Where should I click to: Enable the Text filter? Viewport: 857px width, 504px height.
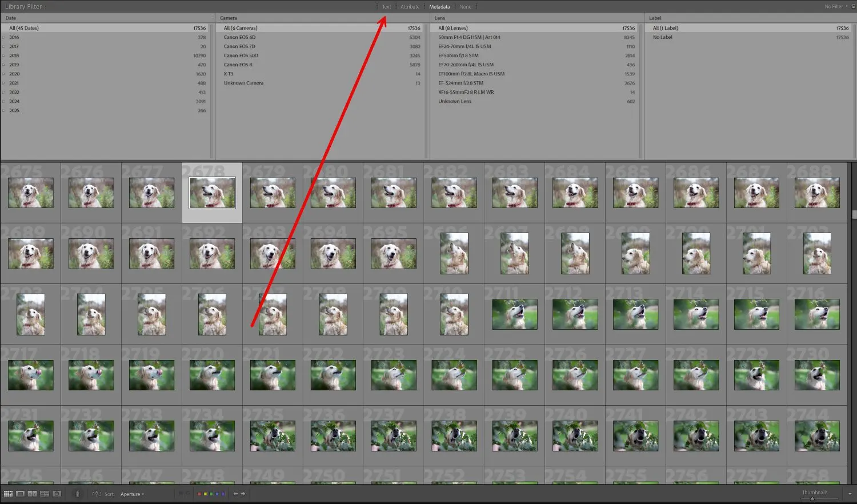click(386, 6)
